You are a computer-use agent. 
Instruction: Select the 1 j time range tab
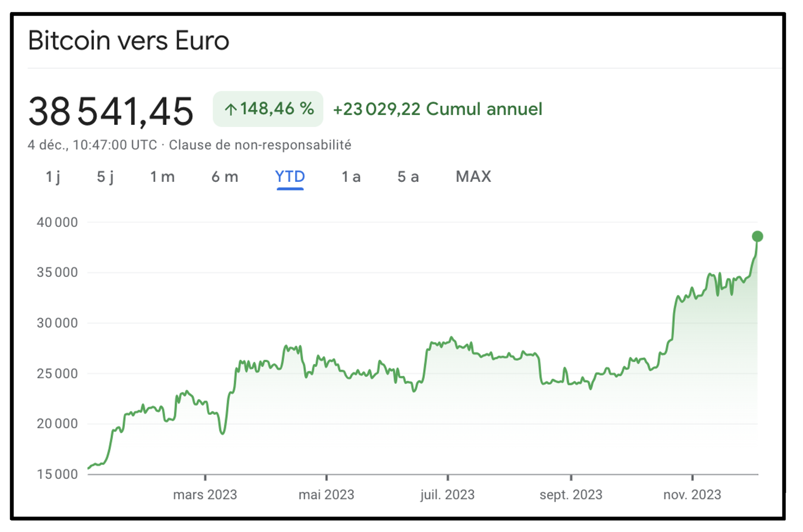point(53,176)
